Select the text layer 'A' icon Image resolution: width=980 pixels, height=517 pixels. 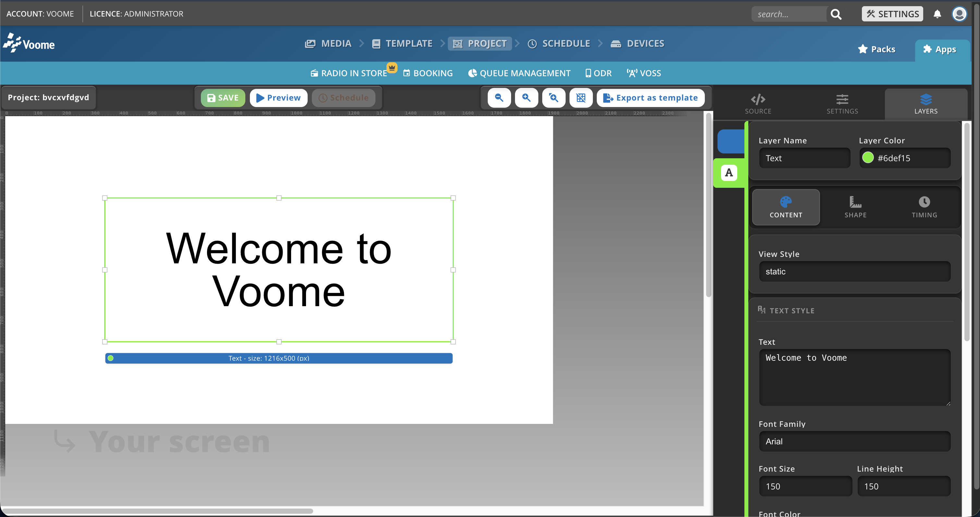(729, 173)
